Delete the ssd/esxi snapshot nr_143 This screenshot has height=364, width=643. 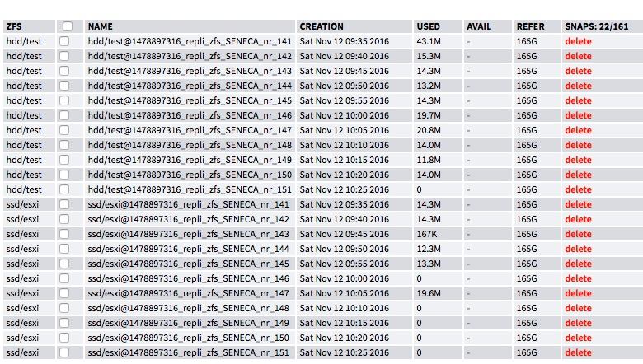pyautogui.click(x=578, y=234)
